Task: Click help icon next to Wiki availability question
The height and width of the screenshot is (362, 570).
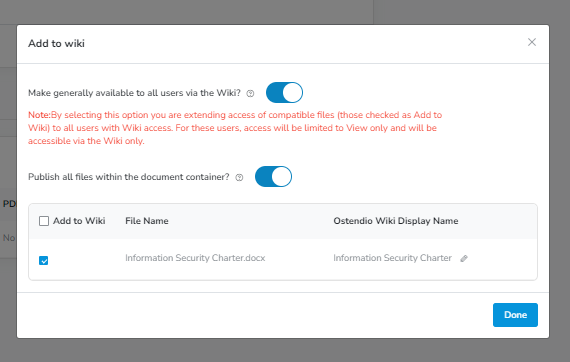Action: 250,93
